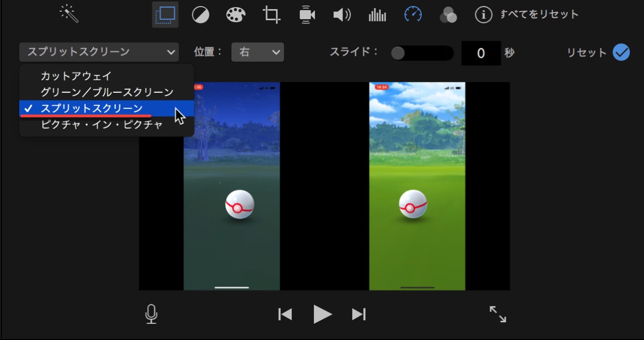644x340 pixels.
Task: Open the speed gauge icon
Action: [x=413, y=14]
